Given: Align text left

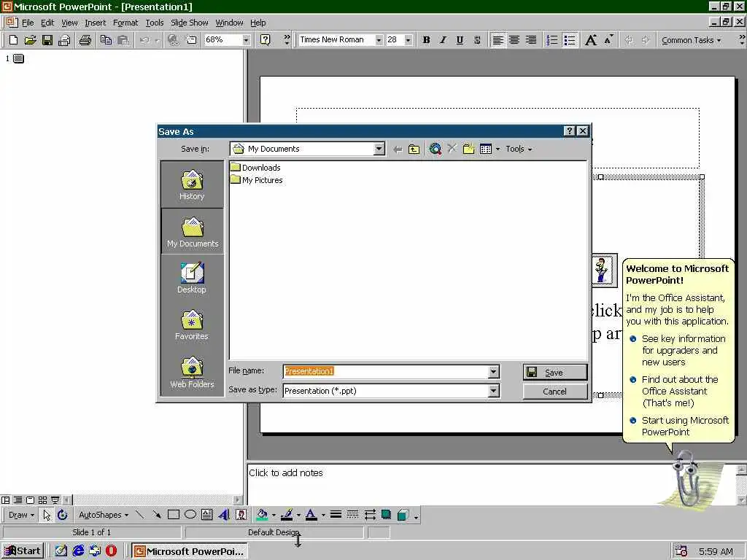Looking at the screenshot, I should [498, 40].
